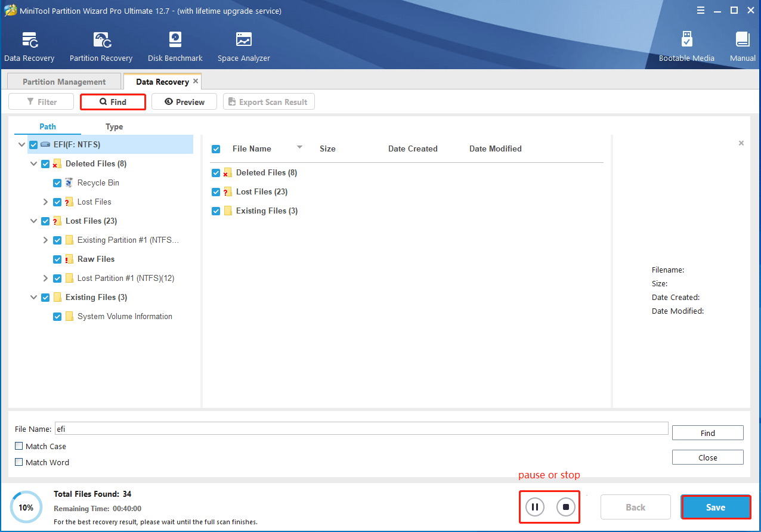The height and width of the screenshot is (532, 761).
Task: Collapse the EFI(F: NTFS) tree node
Action: [21, 144]
